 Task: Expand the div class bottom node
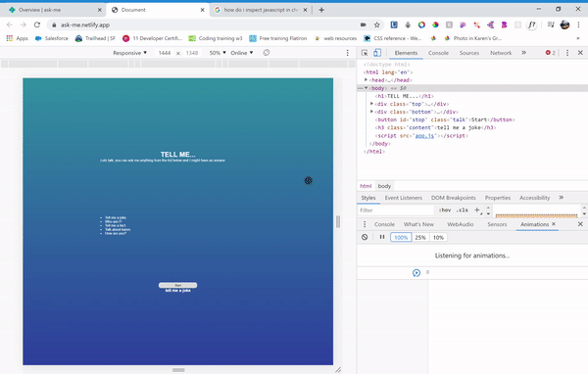371,112
